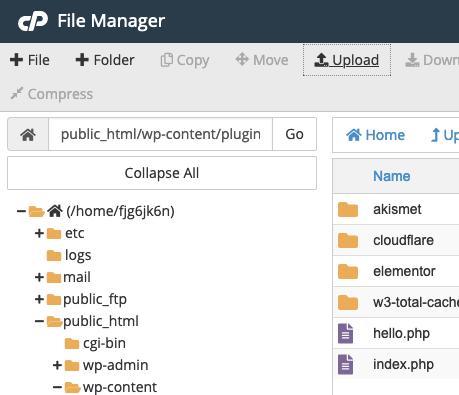Select the etc folder in tree

(75, 233)
